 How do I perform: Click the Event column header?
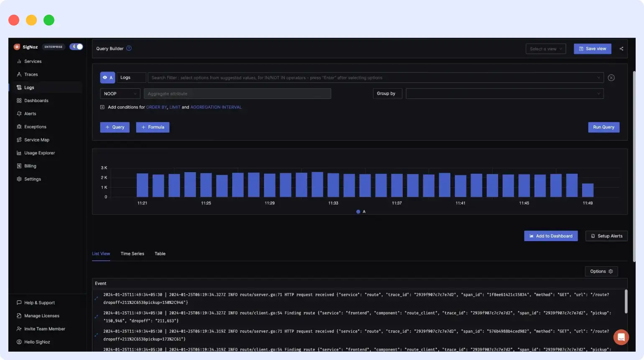(x=100, y=283)
